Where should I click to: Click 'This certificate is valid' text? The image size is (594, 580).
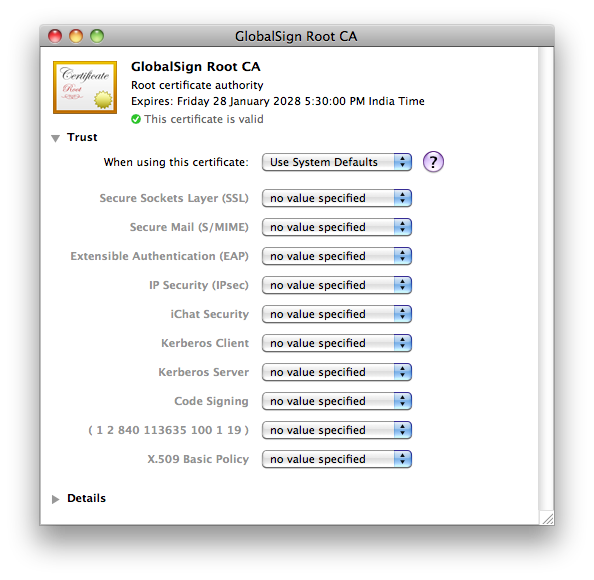204,119
